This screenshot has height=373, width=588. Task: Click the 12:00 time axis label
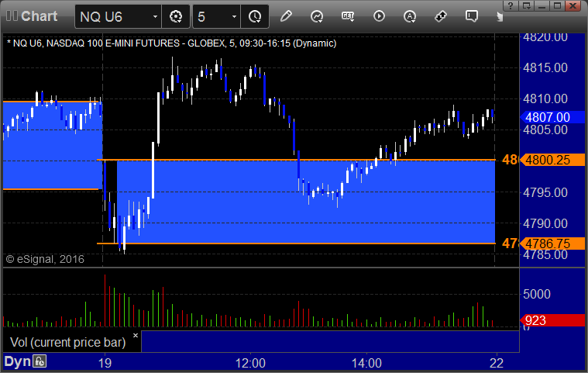coord(250,363)
